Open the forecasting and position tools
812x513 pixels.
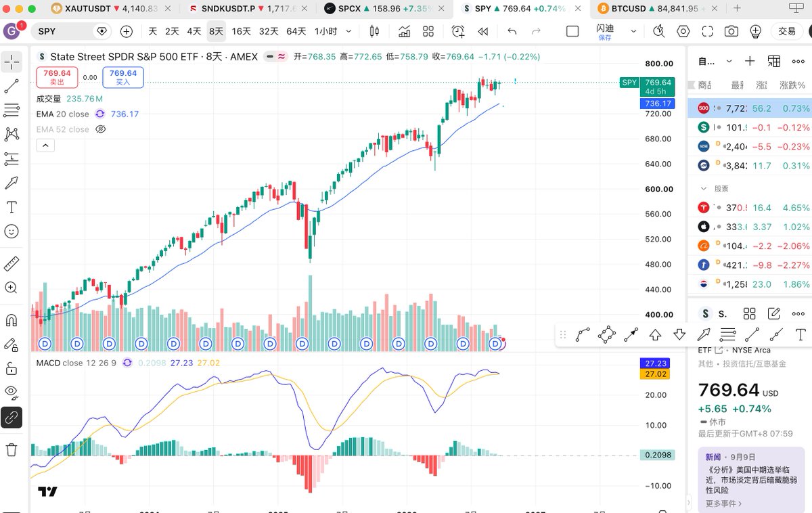point(12,159)
